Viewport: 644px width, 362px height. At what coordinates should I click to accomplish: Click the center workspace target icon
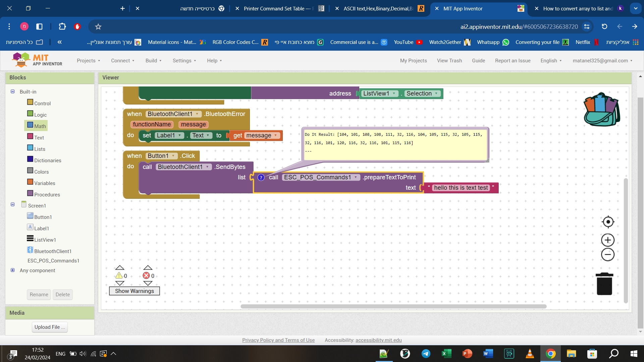point(608,222)
